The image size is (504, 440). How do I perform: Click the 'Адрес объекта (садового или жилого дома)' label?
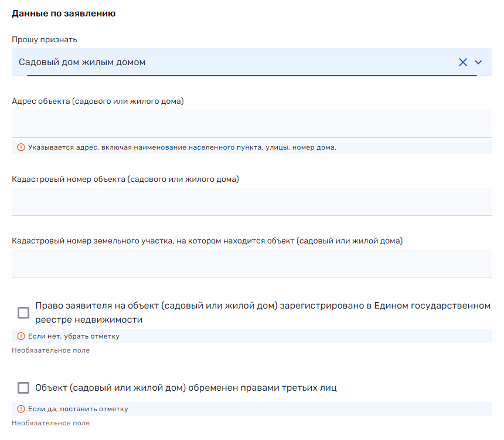pos(98,101)
